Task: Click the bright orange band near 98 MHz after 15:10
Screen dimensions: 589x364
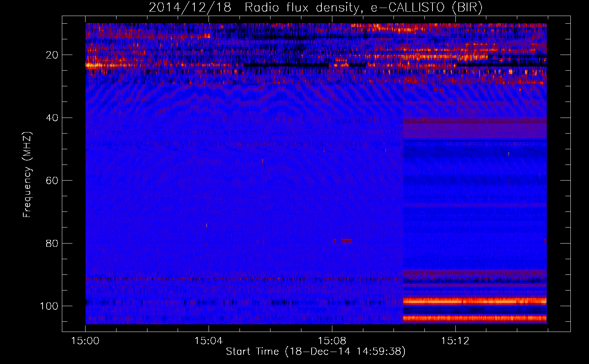Action: point(475,301)
